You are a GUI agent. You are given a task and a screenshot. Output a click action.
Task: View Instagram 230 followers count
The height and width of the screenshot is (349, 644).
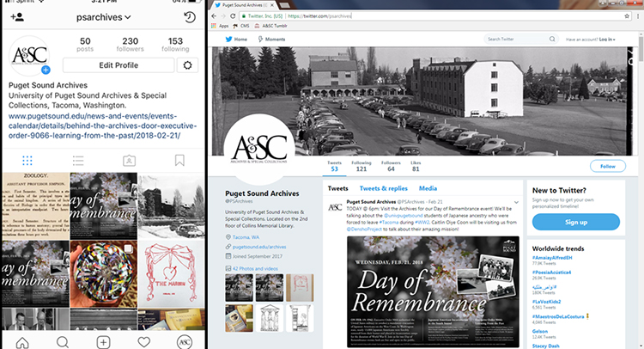coord(131,45)
